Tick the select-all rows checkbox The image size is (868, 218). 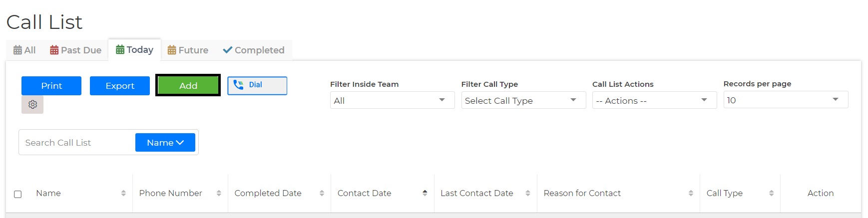coord(18,194)
